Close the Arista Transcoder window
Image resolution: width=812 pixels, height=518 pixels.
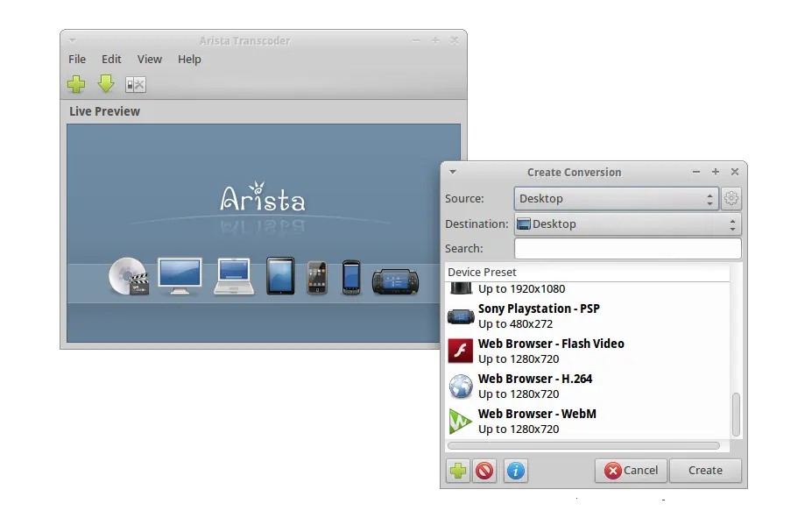454,40
